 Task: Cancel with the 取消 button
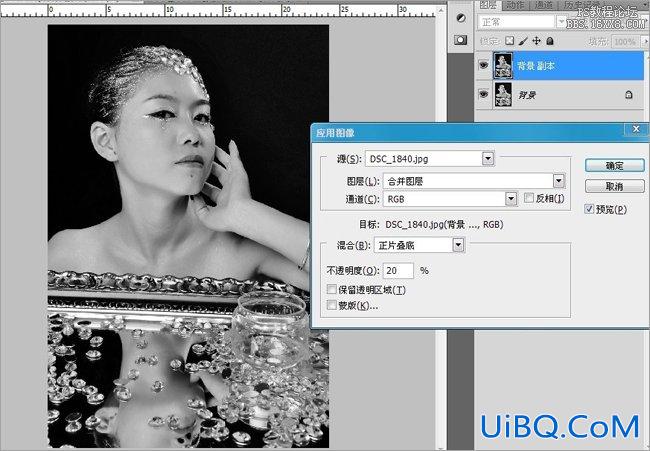[615, 186]
